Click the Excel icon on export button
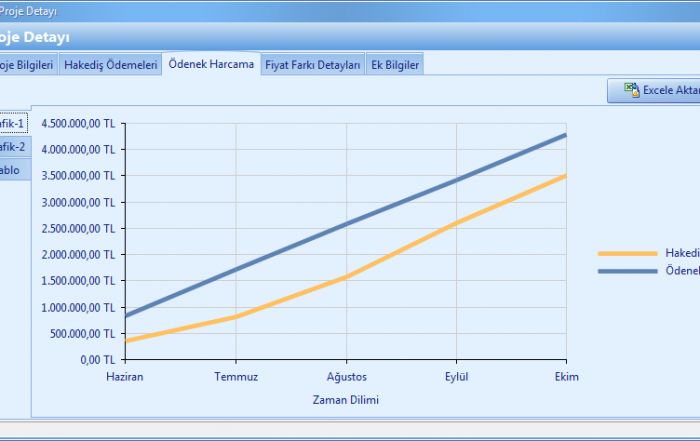Viewport: 700px width, 441px height. [x=632, y=90]
